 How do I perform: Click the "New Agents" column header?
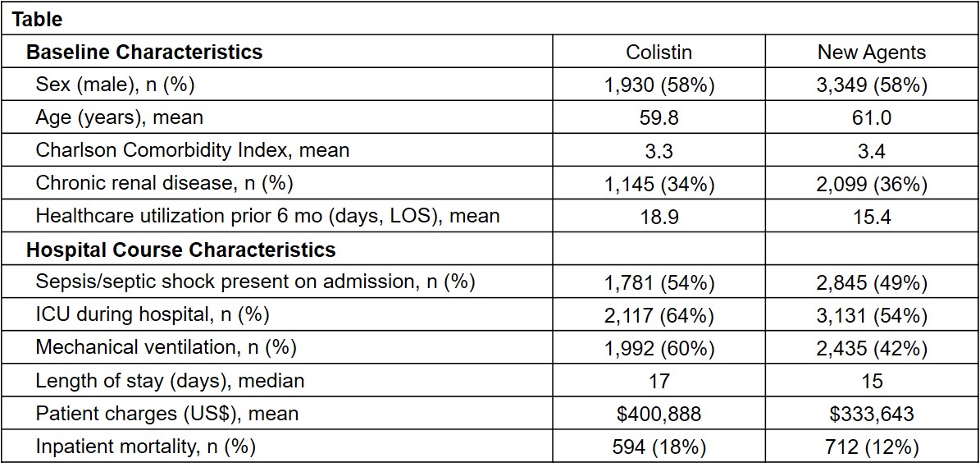[872, 53]
